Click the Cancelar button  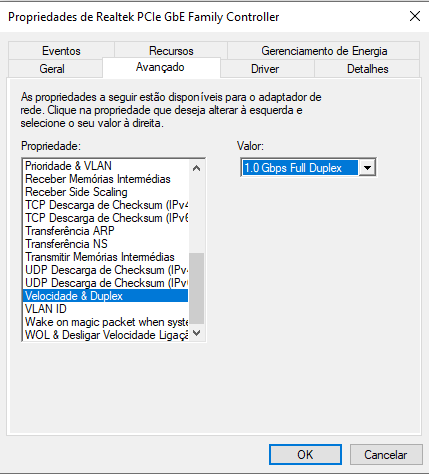pos(386,454)
